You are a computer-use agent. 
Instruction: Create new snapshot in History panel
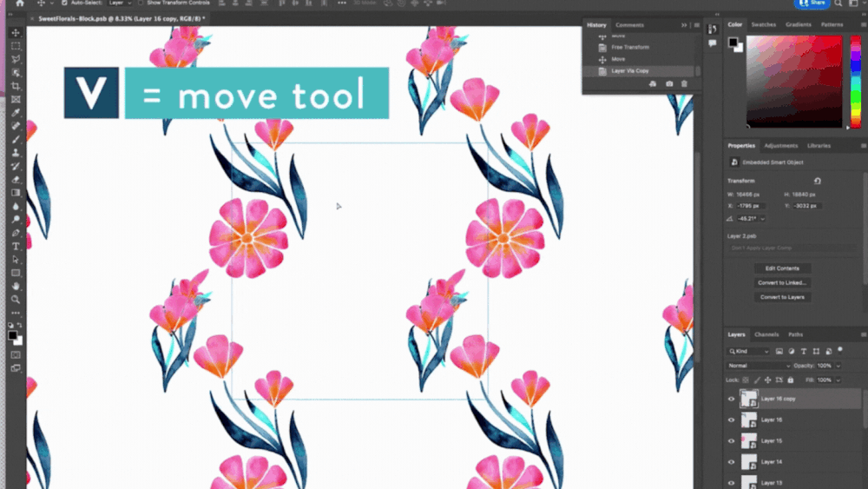(x=669, y=83)
